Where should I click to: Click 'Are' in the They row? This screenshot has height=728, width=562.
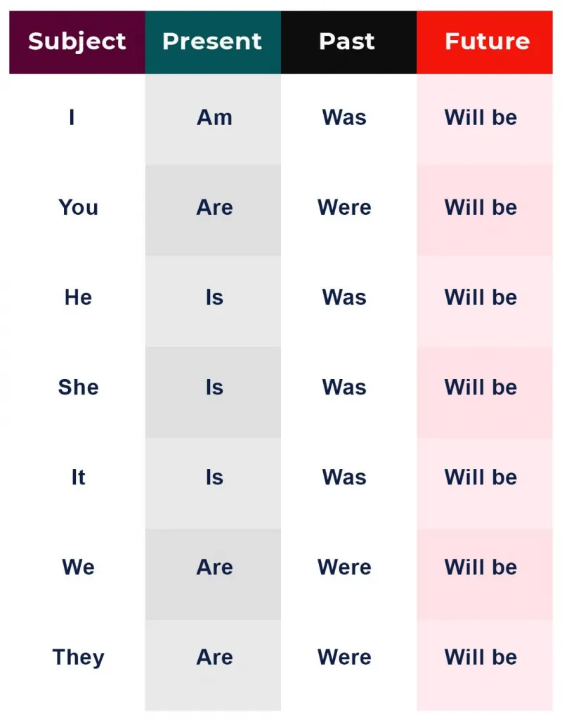[214, 657]
